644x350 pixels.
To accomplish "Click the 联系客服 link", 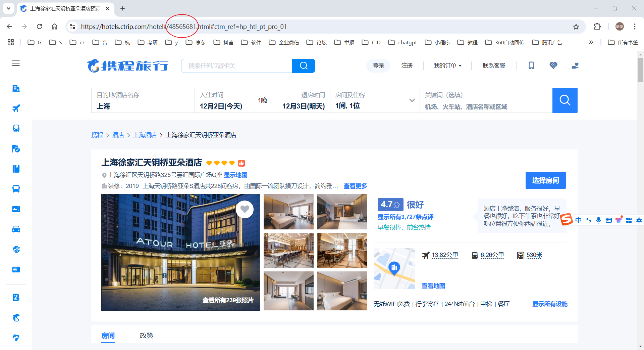I will (x=494, y=65).
